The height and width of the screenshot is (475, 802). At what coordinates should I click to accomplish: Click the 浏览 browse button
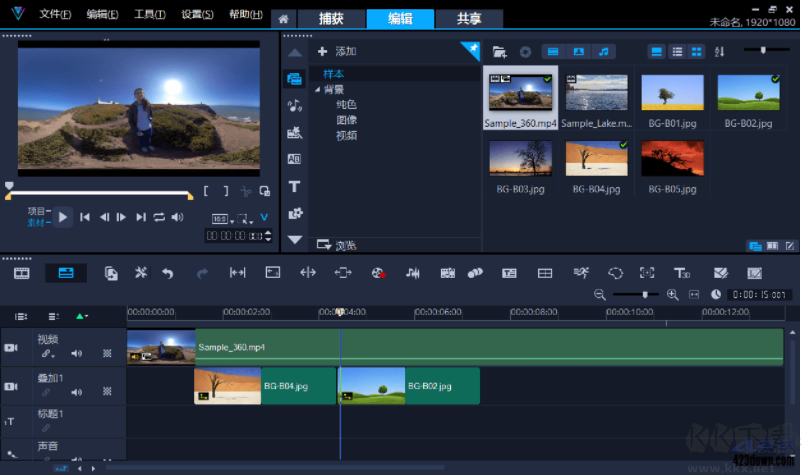(x=336, y=245)
